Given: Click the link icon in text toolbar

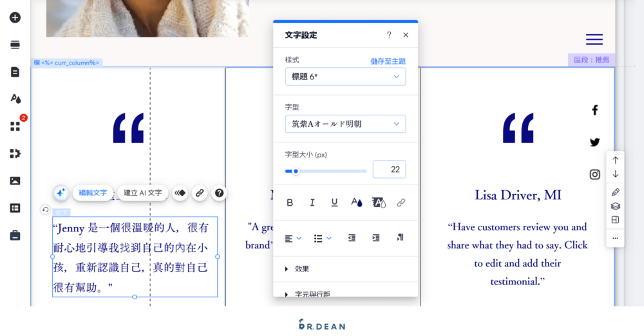Looking at the screenshot, I should coord(200,193).
